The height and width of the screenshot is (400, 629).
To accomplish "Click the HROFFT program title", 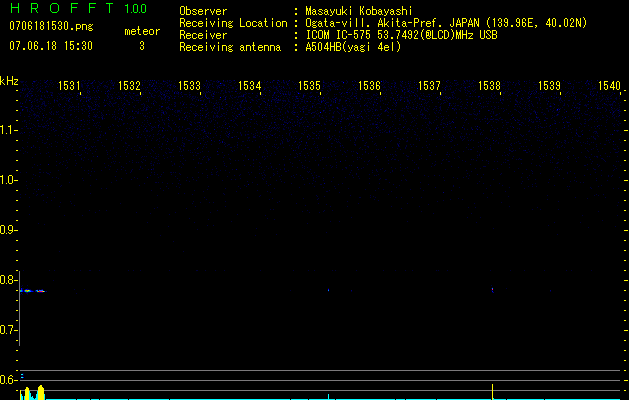I will coord(62,8).
